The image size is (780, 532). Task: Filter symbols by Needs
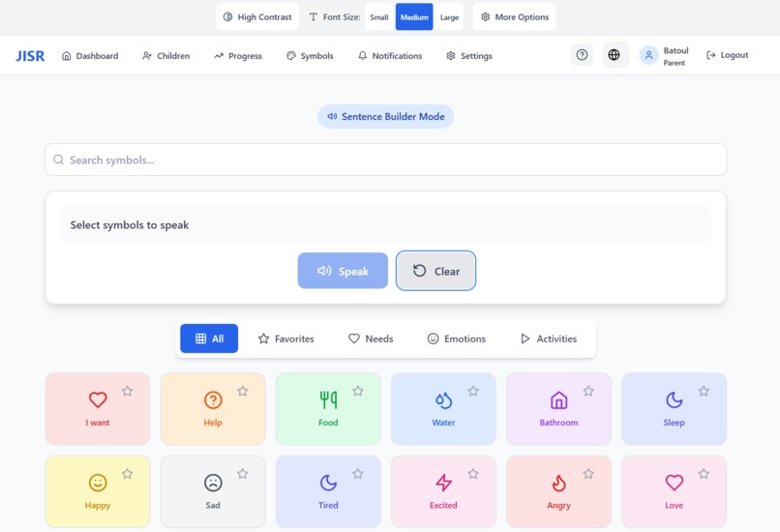coord(371,339)
